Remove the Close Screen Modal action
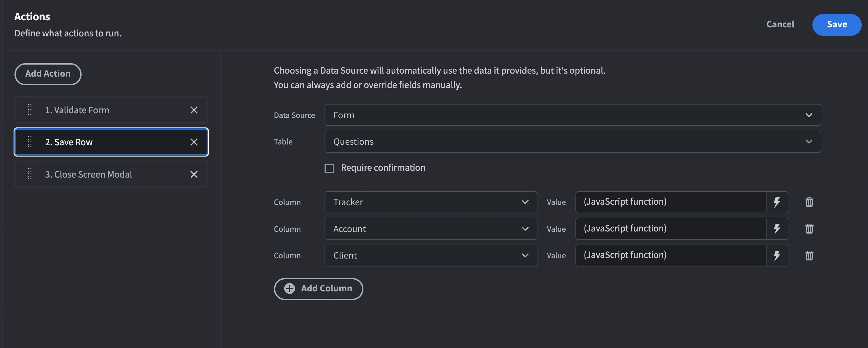The image size is (868, 348). (x=194, y=174)
